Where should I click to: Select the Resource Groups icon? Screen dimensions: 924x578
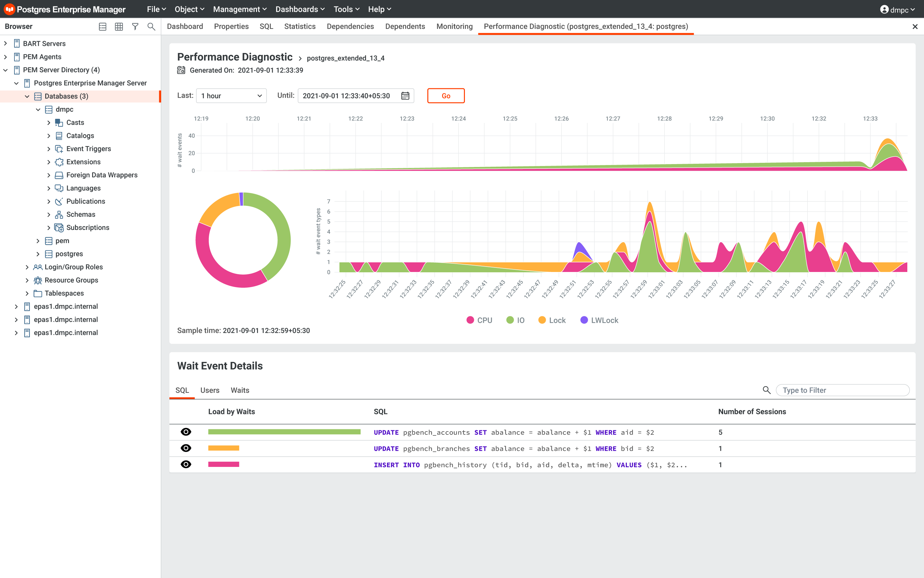point(38,280)
